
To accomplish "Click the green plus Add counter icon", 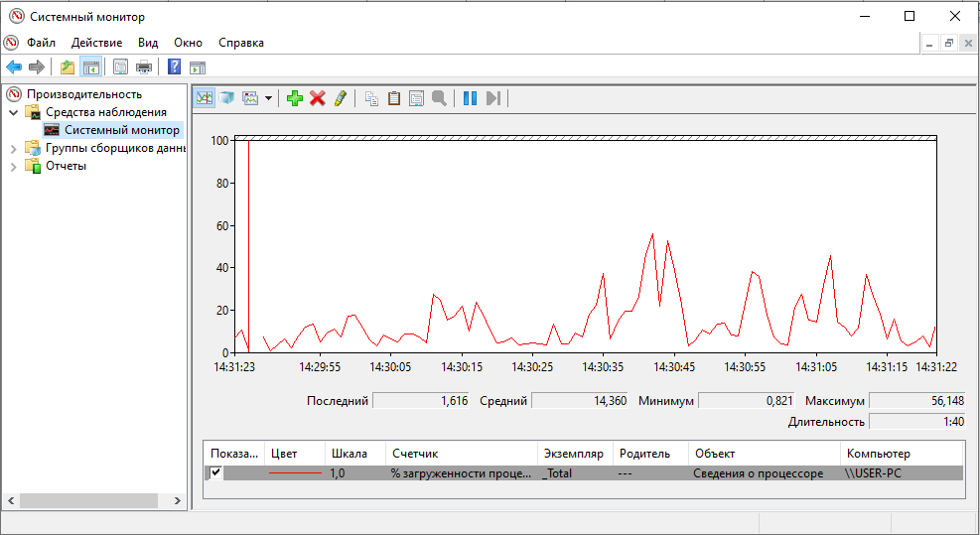I will (x=294, y=97).
